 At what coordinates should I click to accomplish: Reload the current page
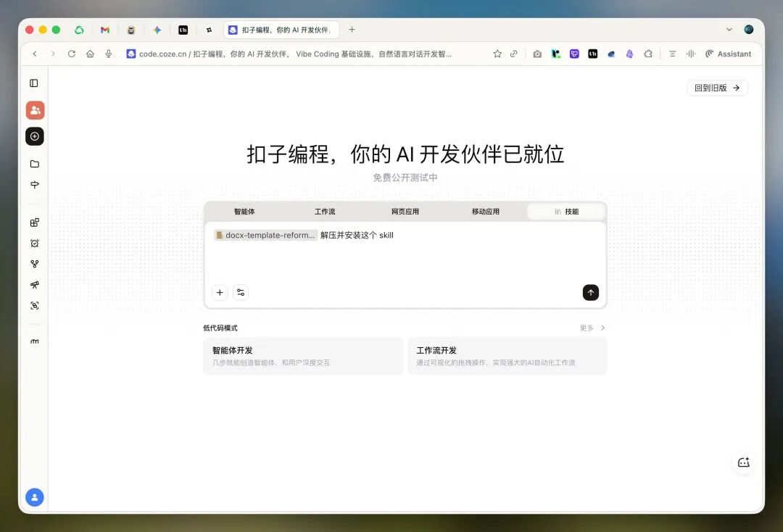tap(71, 54)
